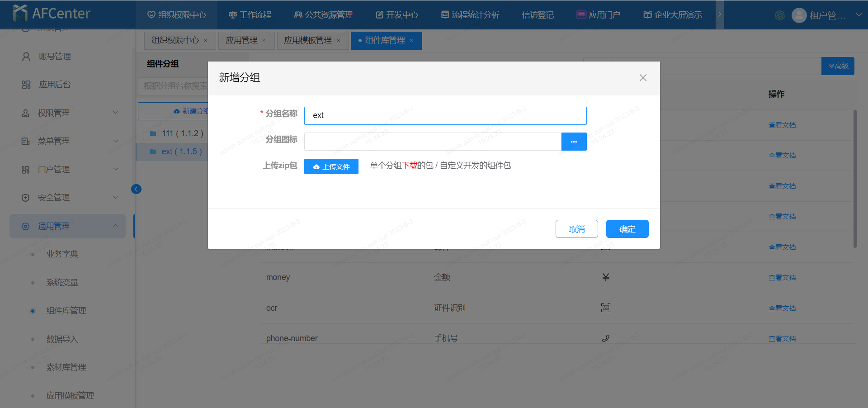
Task: Click the shield icon beside 安全管理
Action: [x=25, y=197]
